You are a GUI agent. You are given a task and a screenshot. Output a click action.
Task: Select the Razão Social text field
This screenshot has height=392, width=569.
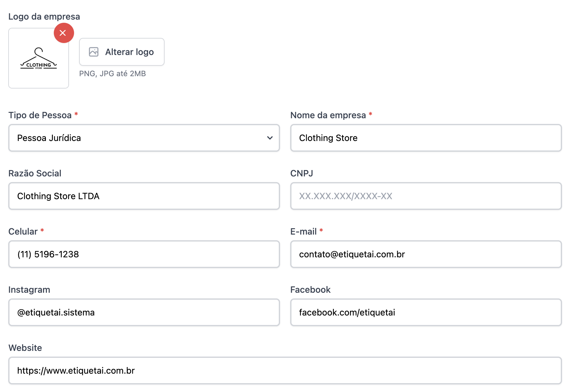coord(144,196)
